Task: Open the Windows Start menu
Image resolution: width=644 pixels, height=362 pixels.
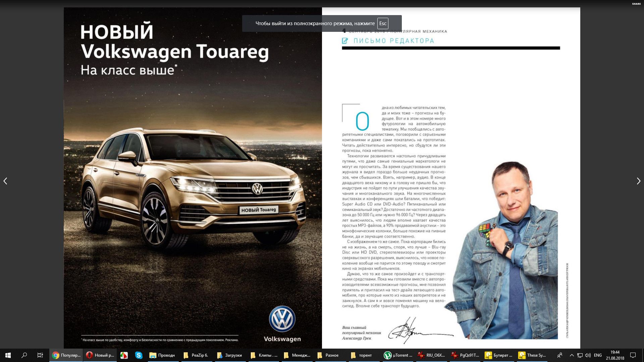Action: click(x=8, y=355)
